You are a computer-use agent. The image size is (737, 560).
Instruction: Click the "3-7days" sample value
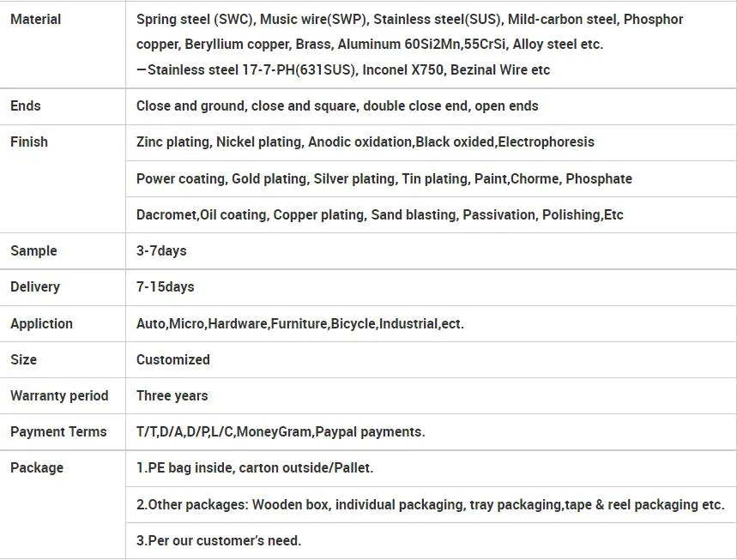(161, 251)
